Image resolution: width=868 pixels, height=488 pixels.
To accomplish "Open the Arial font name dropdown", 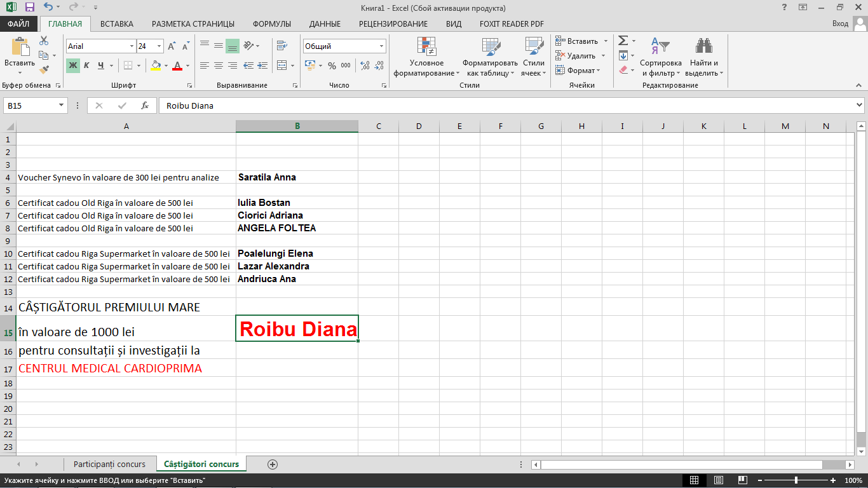I will 132,46.
